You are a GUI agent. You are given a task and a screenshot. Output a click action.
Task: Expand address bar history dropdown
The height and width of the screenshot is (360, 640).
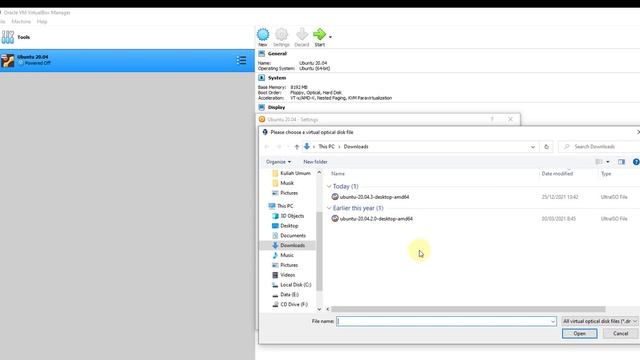[x=533, y=147]
